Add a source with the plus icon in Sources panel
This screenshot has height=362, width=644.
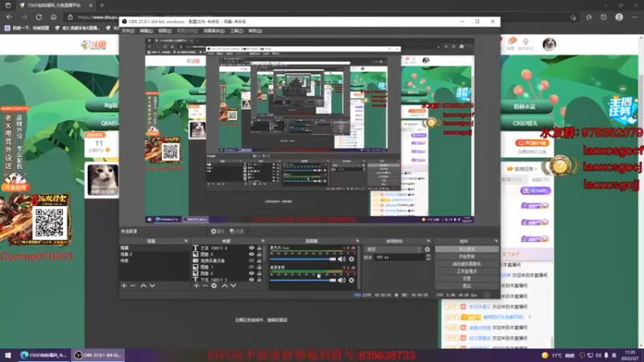click(x=196, y=286)
